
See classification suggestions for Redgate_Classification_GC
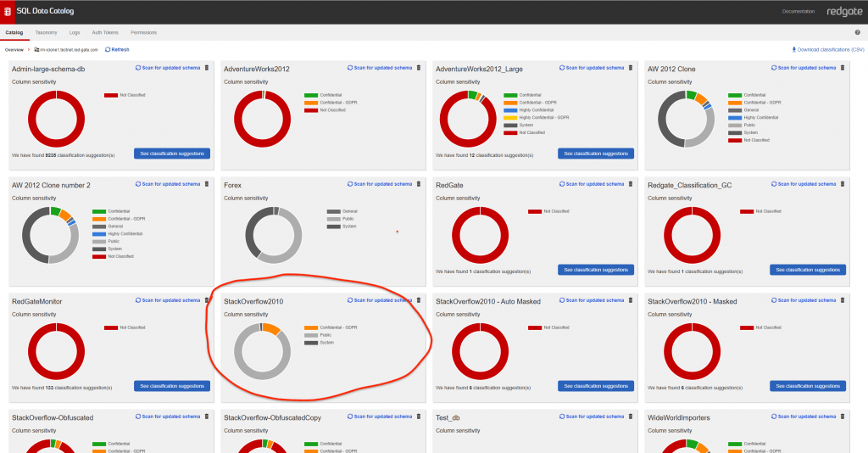[x=808, y=270]
